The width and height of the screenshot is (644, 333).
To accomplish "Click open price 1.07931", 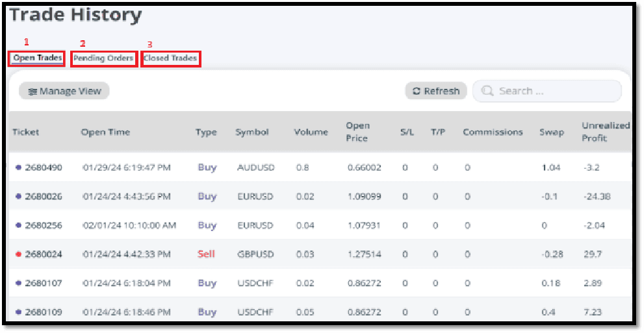I will [x=364, y=225].
